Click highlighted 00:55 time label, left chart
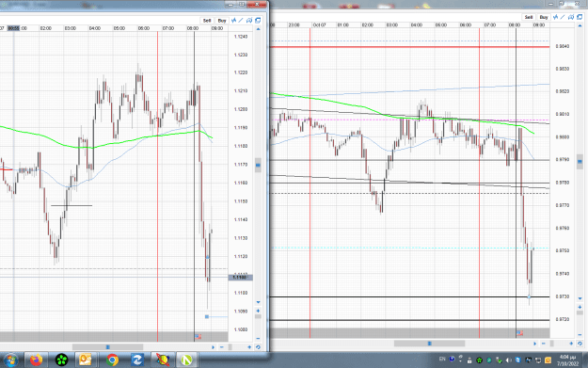588x368 pixels. point(13,28)
